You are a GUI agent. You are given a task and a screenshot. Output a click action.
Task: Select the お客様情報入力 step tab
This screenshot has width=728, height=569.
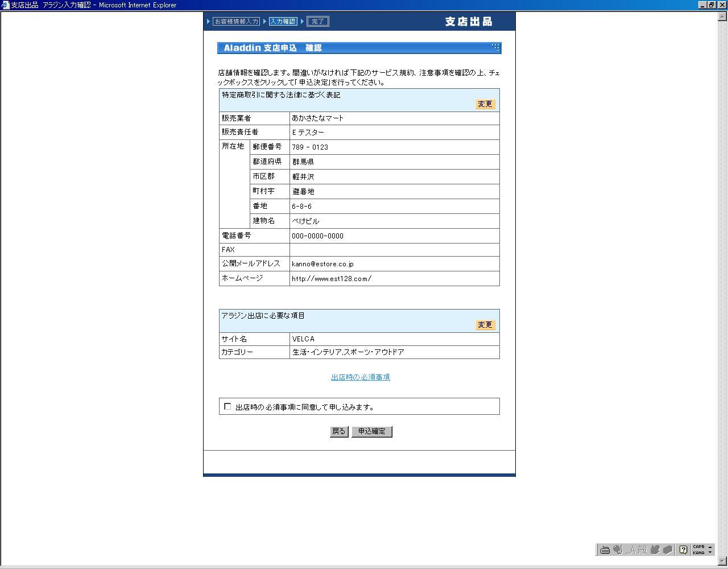pyautogui.click(x=236, y=22)
